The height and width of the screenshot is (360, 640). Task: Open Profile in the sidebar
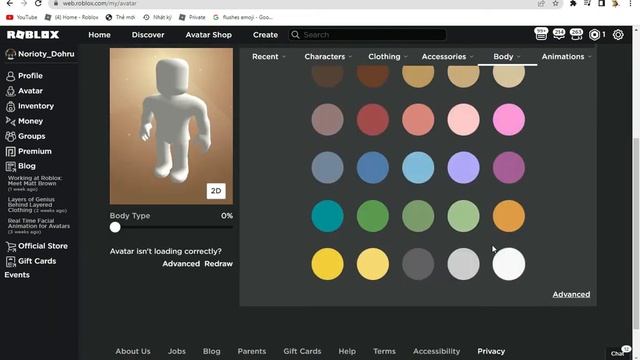[24, 76]
